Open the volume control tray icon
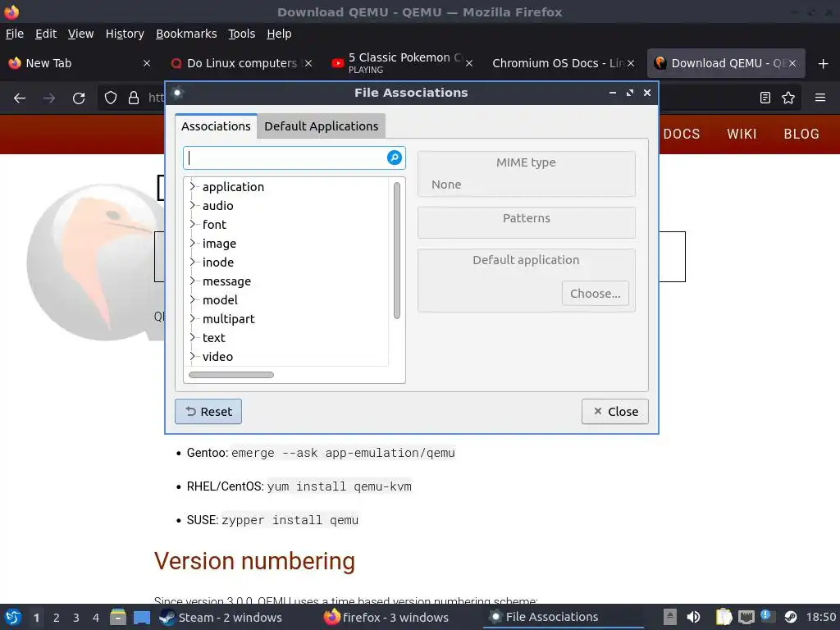The height and width of the screenshot is (630, 840). [x=694, y=617]
